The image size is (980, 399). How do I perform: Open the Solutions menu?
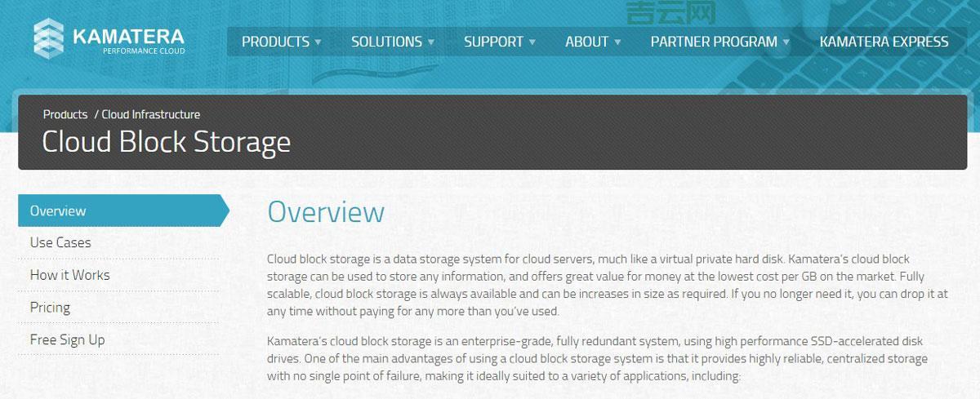pos(386,42)
